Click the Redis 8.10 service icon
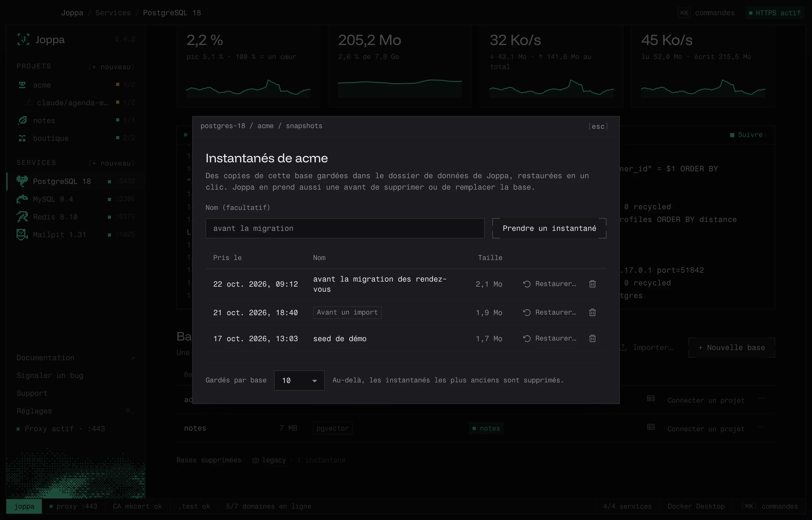The image size is (812, 520). (x=22, y=217)
